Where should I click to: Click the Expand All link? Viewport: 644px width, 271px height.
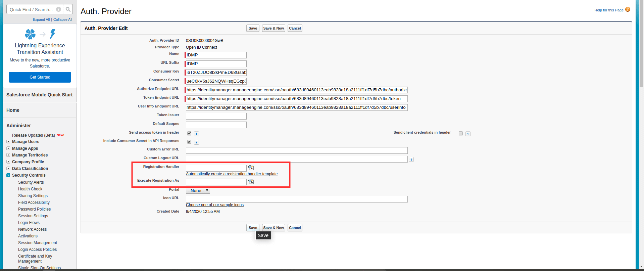point(41,19)
